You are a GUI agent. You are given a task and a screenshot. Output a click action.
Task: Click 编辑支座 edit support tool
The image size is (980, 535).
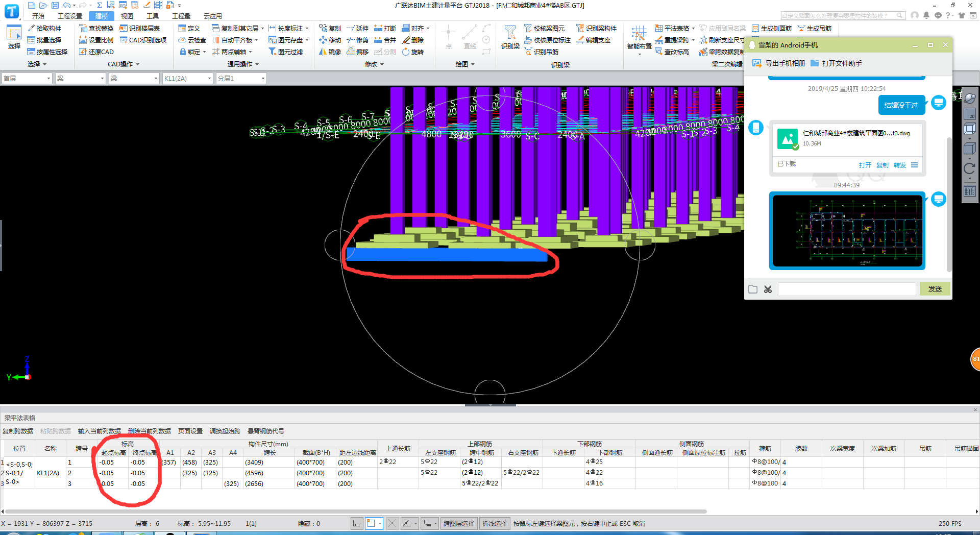tap(594, 40)
